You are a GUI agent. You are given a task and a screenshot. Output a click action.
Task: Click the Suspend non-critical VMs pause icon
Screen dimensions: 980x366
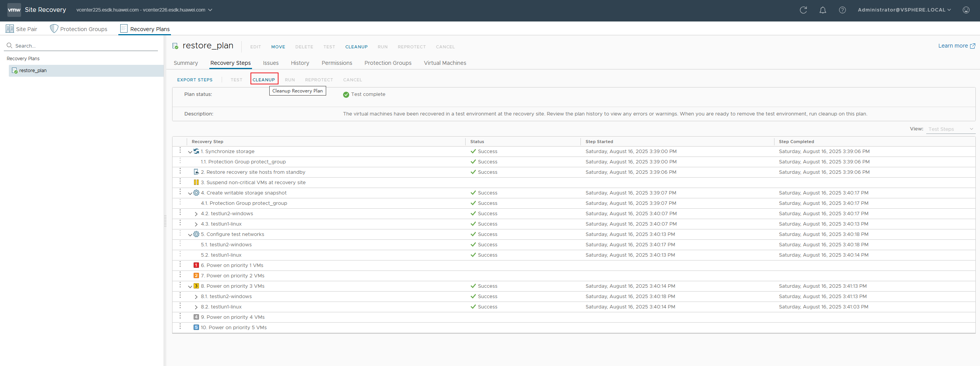[x=196, y=182]
